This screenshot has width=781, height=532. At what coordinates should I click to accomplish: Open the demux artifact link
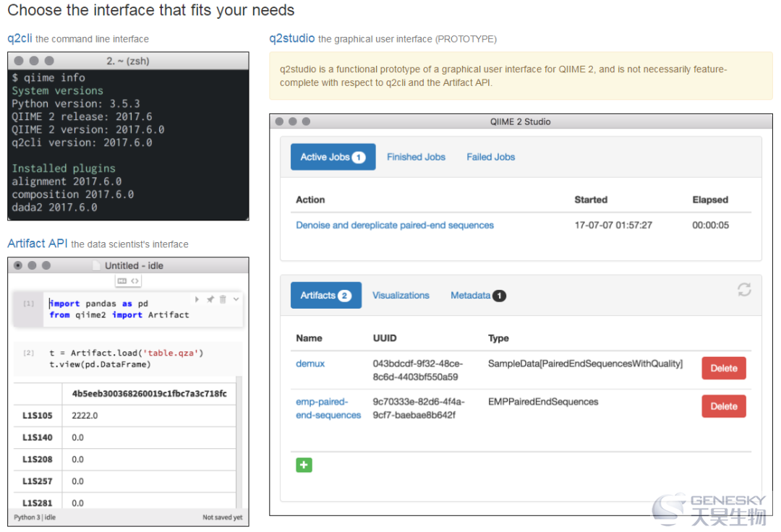tap(310, 364)
